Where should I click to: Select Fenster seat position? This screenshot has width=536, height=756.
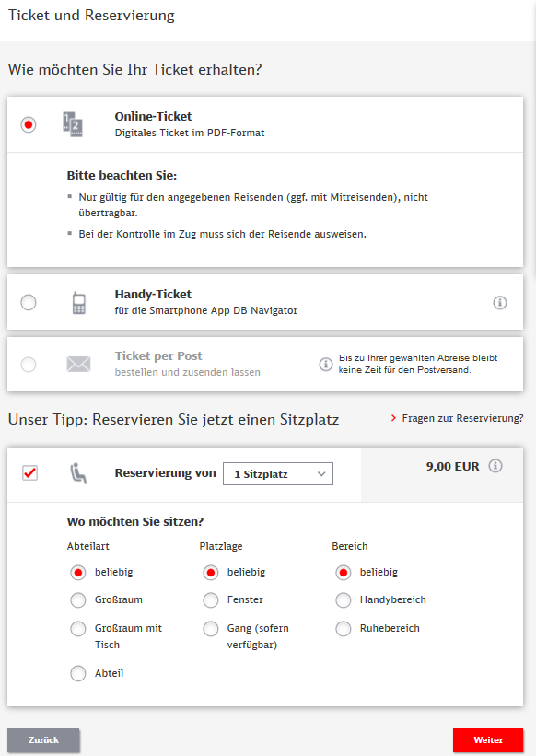point(211,600)
